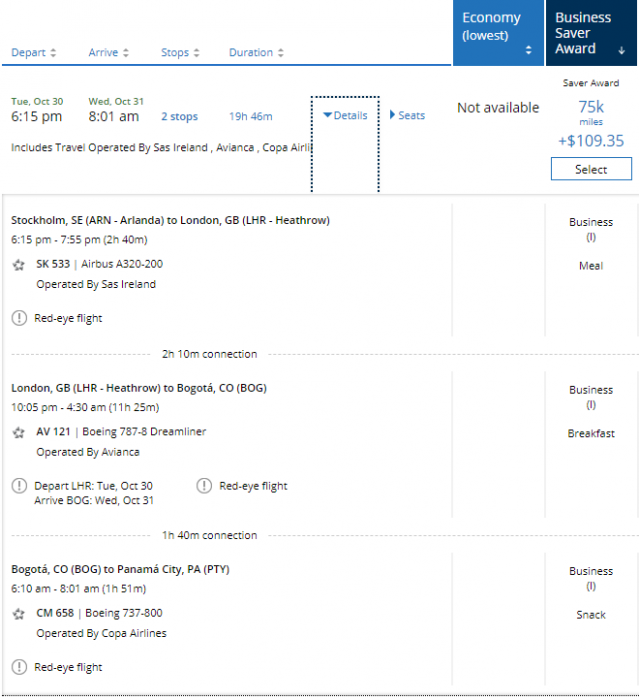The image size is (639, 700).
Task: Sort flights by Arrive column
Action: (x=109, y=53)
